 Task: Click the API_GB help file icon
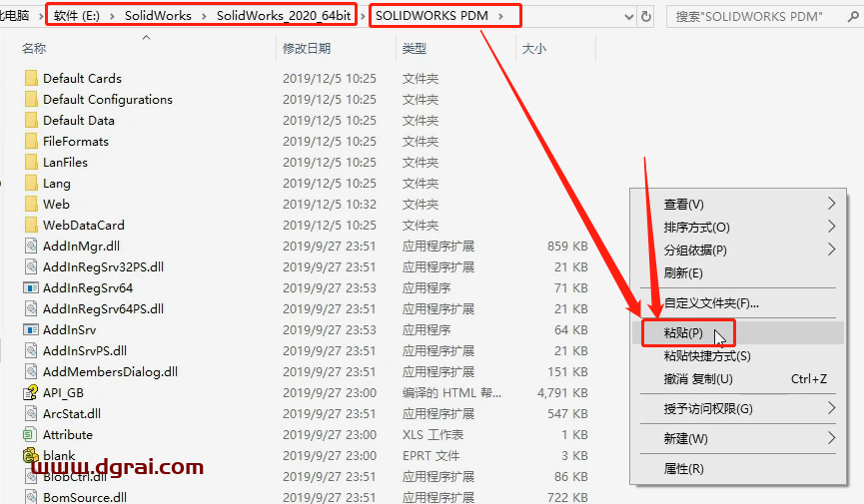[x=30, y=392]
